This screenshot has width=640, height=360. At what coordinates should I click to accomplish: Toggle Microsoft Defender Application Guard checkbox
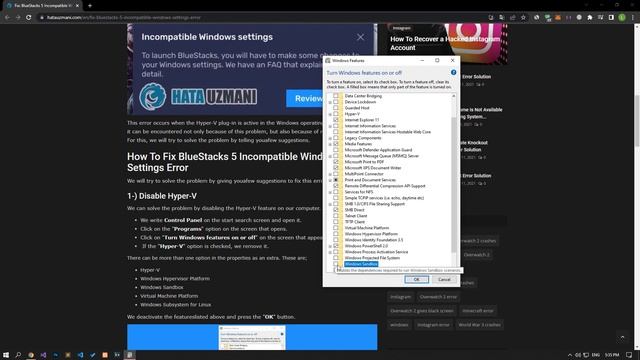point(336,150)
